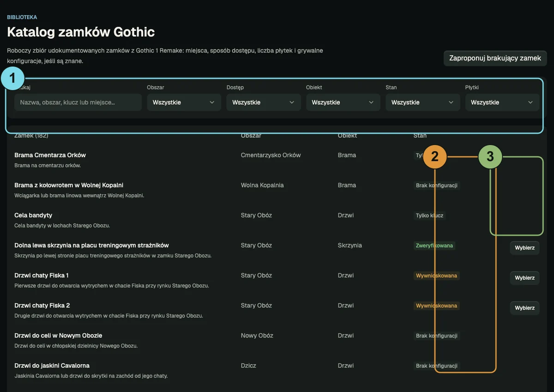Click the Skrzynia object cell

point(350,245)
